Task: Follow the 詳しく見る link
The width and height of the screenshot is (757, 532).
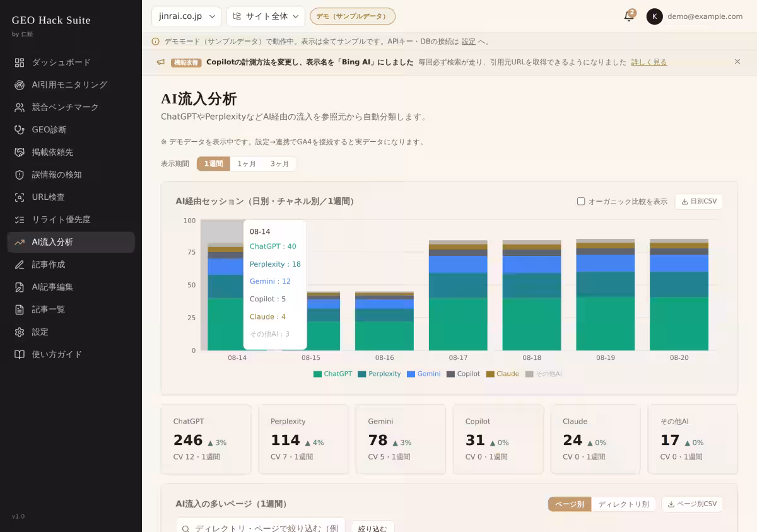Action: click(649, 62)
